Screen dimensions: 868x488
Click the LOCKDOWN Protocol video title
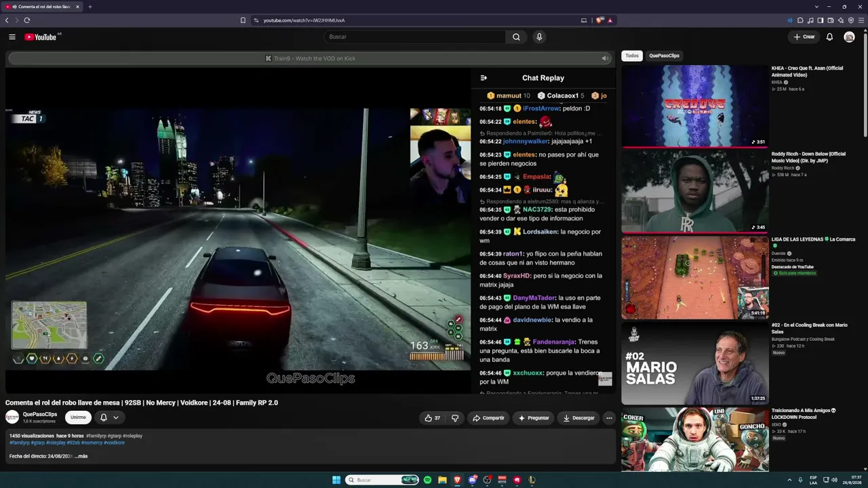coord(804,413)
